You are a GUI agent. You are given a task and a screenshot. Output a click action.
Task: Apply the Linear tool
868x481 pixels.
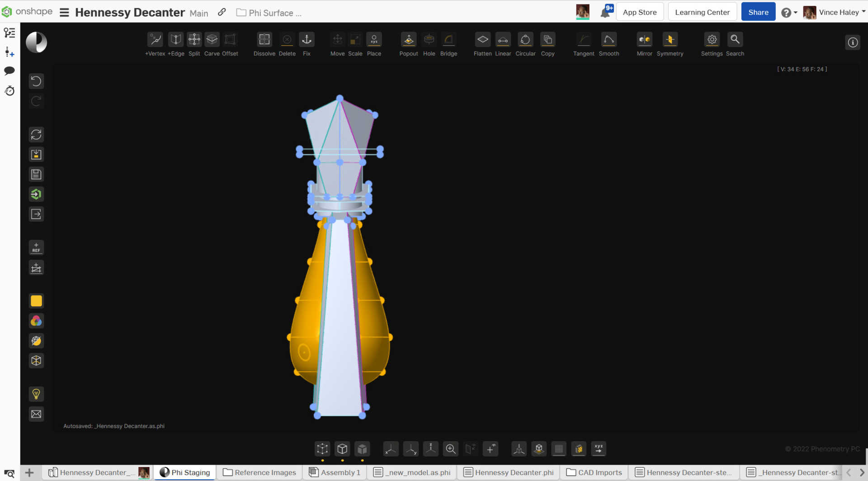click(503, 44)
